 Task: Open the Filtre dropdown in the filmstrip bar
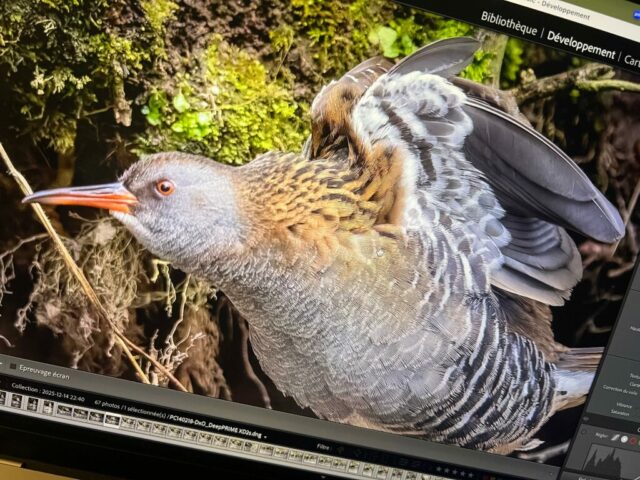pyautogui.click(x=323, y=446)
